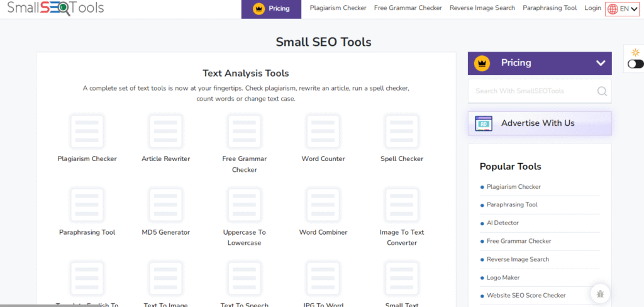
Task: Toggle the dark mode switch
Action: pos(635,64)
